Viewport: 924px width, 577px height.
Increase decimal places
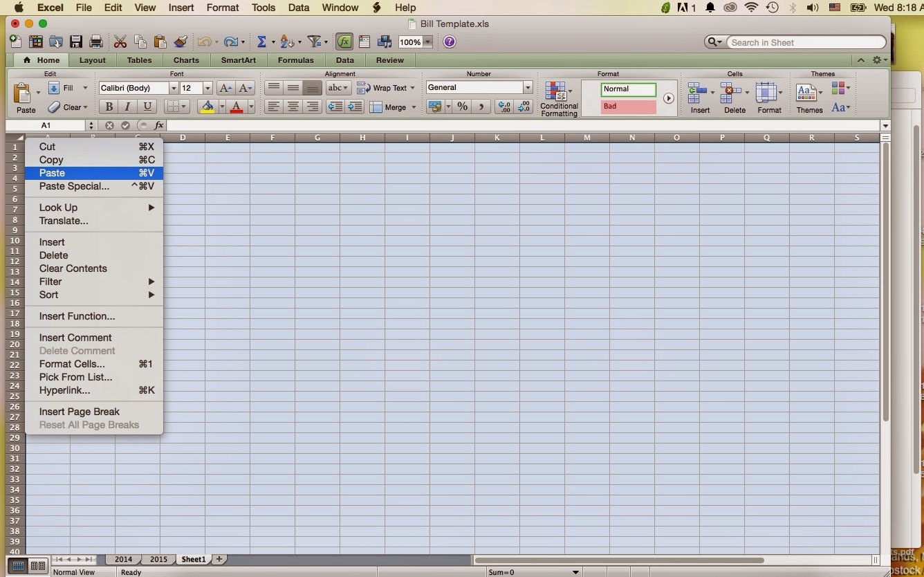pyautogui.click(x=504, y=107)
